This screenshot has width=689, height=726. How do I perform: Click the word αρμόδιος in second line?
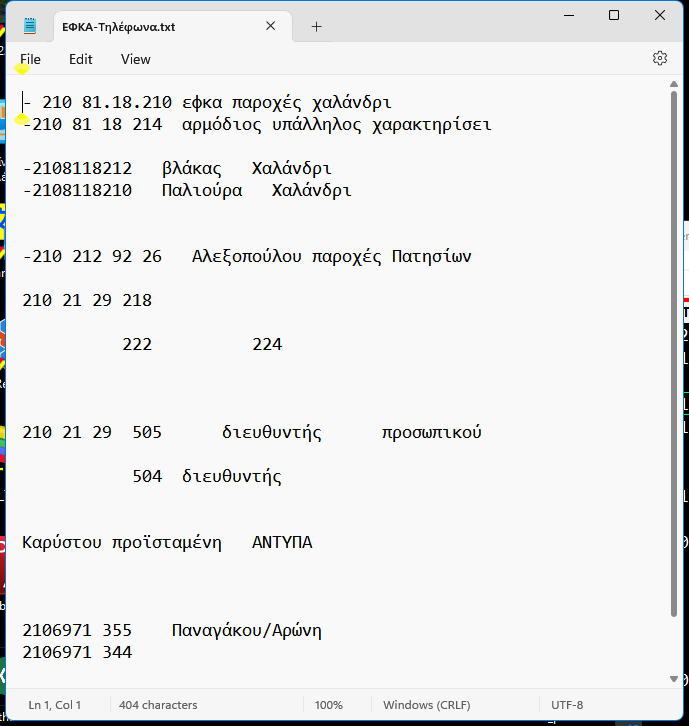point(221,125)
